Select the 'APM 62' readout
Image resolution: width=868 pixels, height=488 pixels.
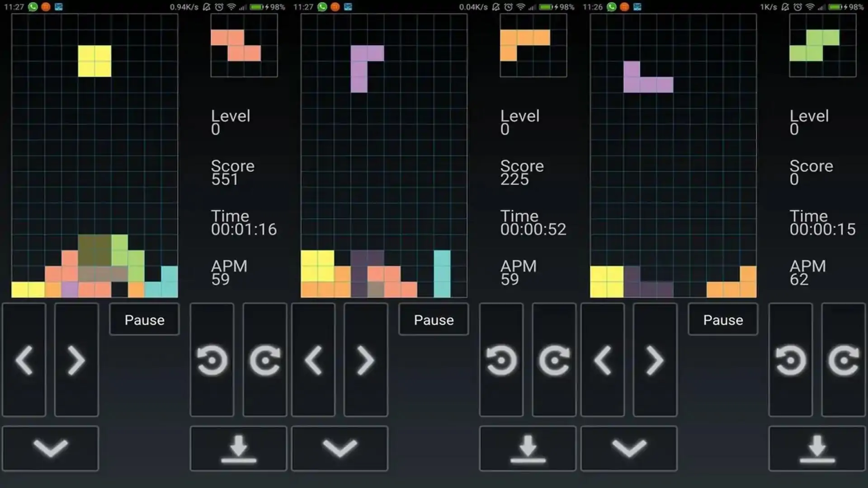click(x=807, y=272)
